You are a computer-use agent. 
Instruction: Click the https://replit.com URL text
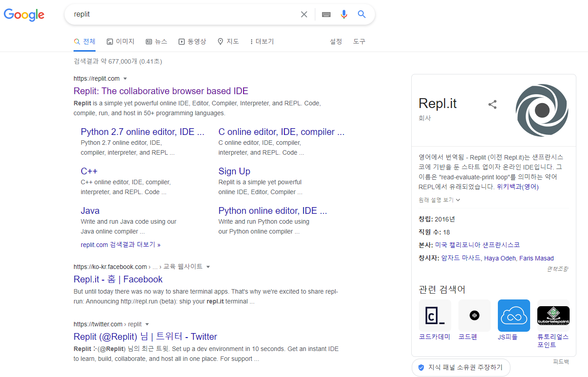[96, 79]
